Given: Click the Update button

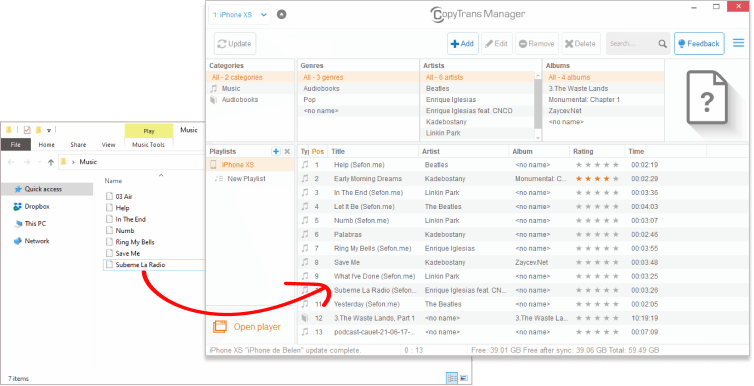Looking at the screenshot, I should tap(235, 44).
